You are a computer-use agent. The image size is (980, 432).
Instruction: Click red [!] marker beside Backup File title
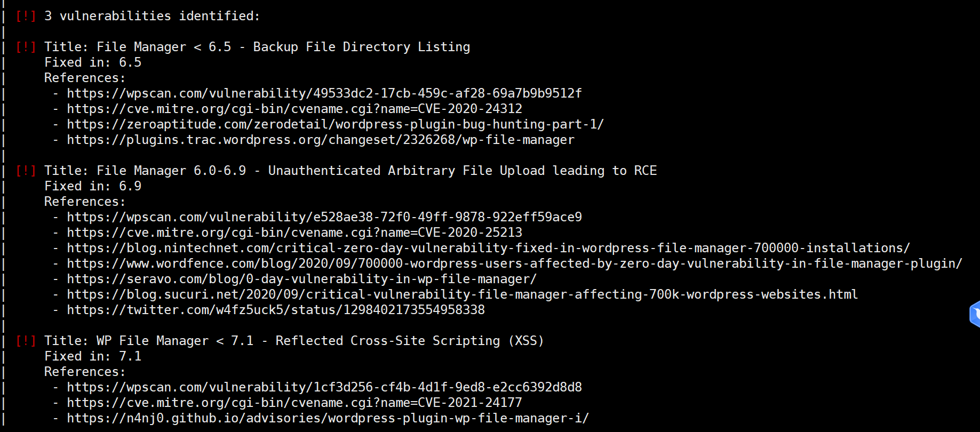pyautogui.click(x=26, y=47)
